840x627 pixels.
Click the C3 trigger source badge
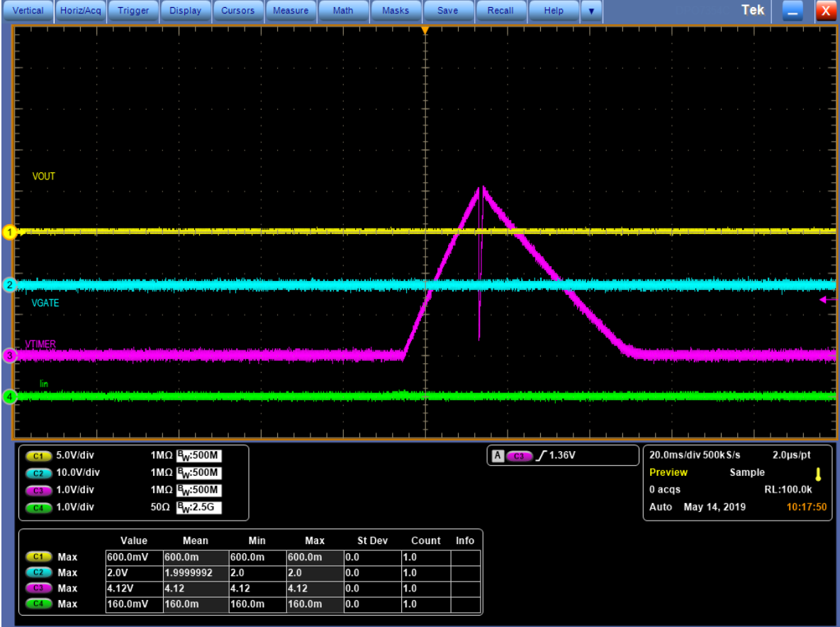point(519,456)
